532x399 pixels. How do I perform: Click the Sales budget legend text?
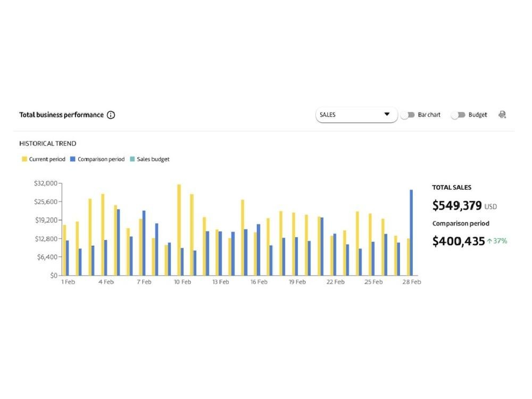[153, 159]
